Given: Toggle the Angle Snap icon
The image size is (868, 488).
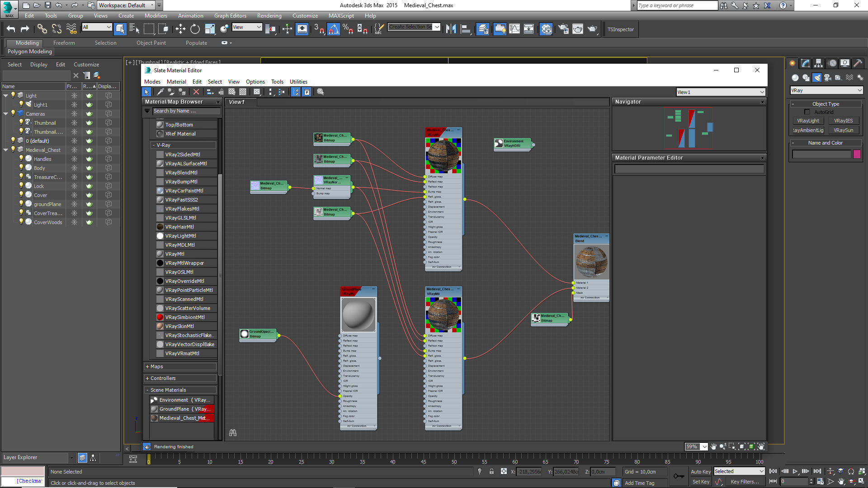Looking at the screenshot, I should click(x=333, y=29).
